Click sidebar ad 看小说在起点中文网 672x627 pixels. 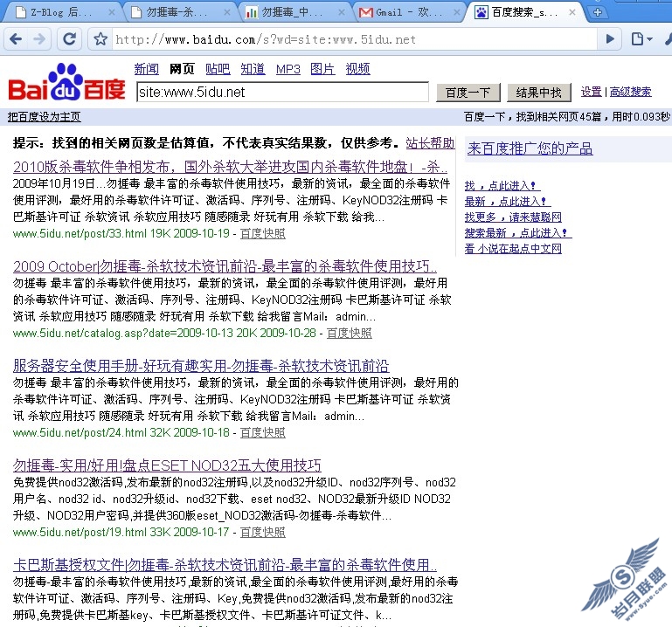(x=513, y=248)
